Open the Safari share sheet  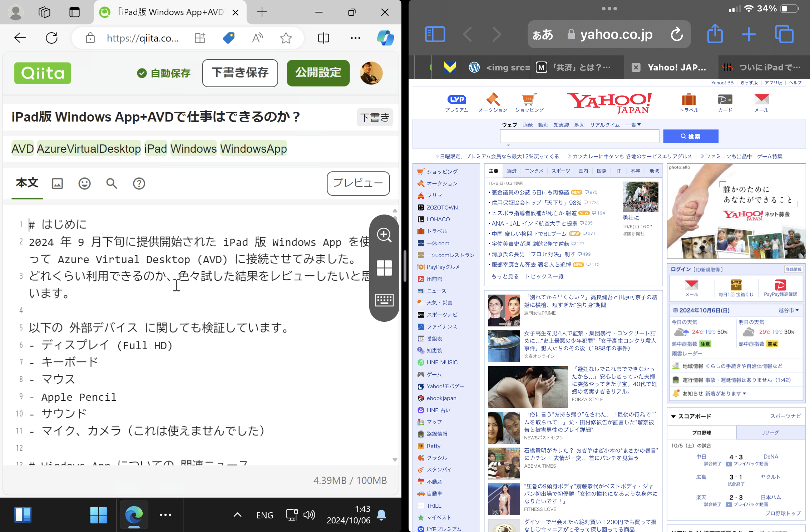click(x=715, y=34)
